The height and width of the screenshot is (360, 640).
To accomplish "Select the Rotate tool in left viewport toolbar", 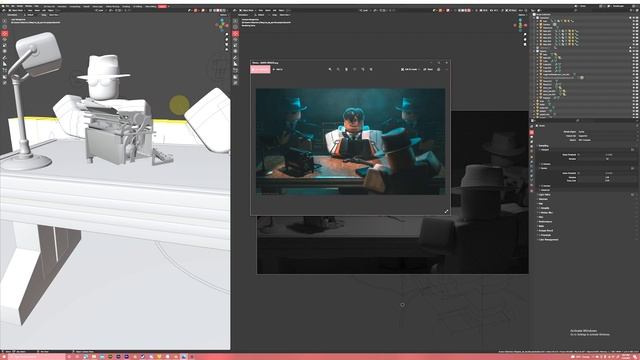I will tap(4, 40).
